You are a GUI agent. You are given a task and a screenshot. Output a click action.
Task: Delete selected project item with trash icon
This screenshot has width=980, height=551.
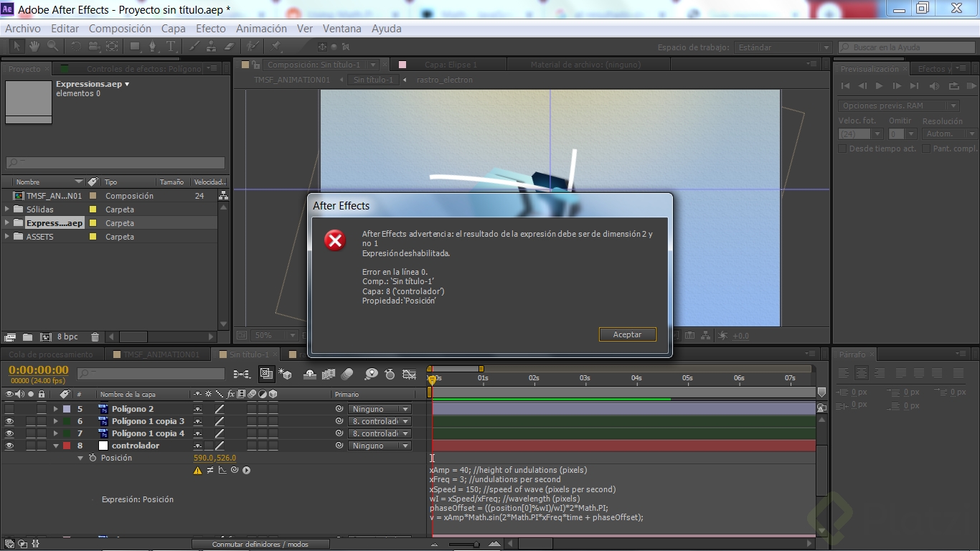coord(95,336)
